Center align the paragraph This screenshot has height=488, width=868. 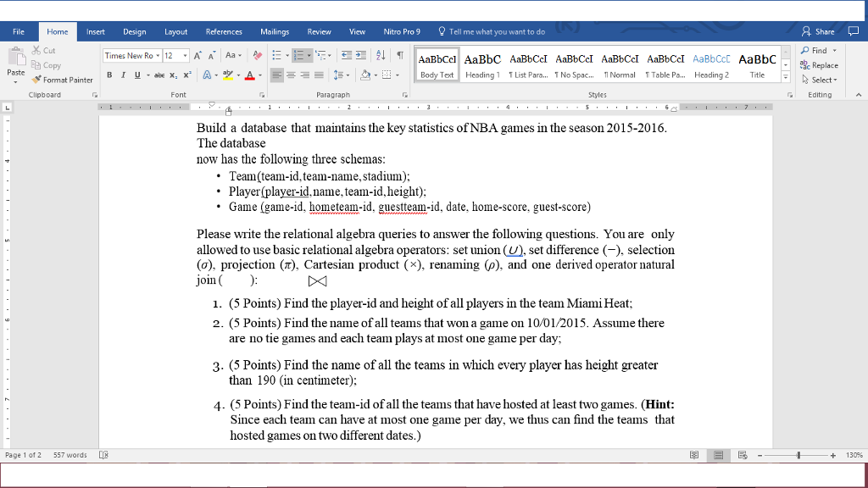point(289,75)
